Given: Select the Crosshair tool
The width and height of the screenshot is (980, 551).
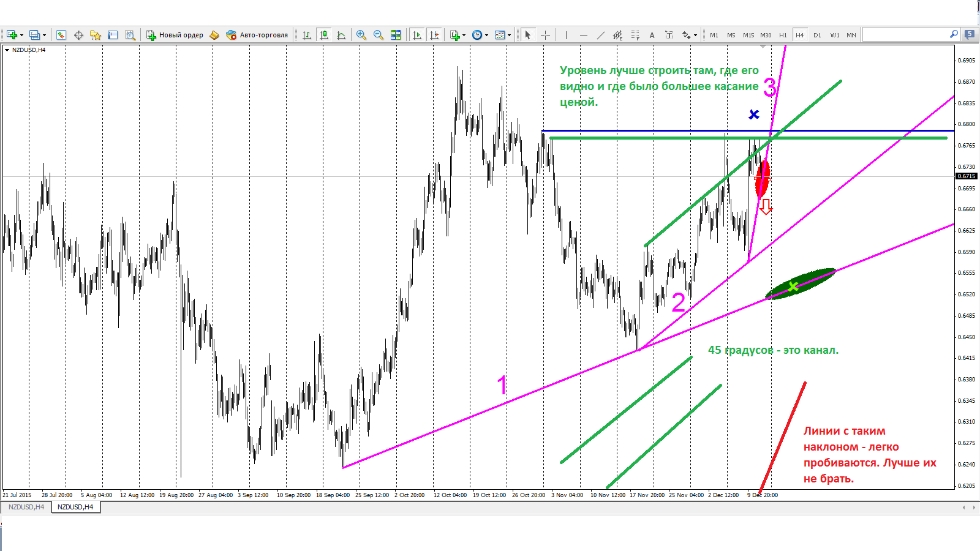Looking at the screenshot, I should tap(545, 35).
